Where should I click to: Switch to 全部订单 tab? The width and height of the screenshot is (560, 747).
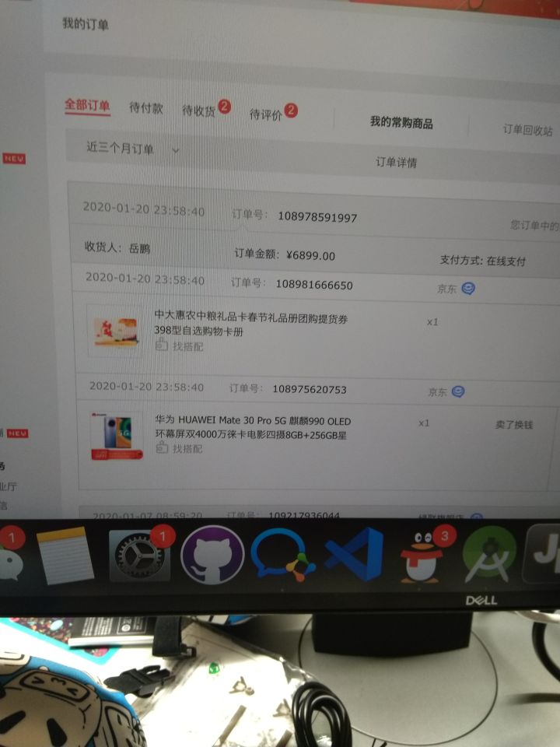(87, 105)
